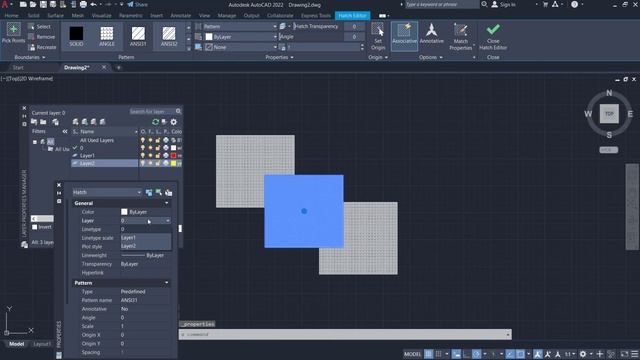Switch to the Model layout tab
640x360 pixels.
(17, 344)
